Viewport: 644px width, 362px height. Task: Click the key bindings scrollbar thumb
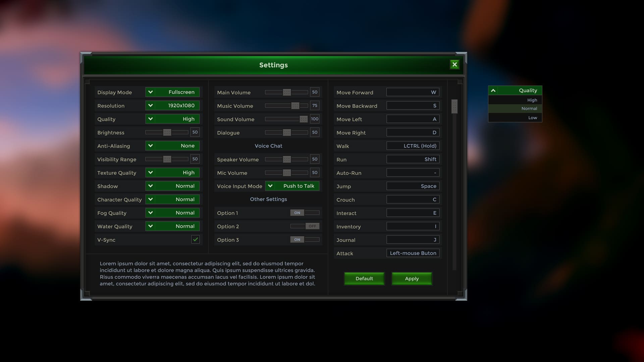pos(454,107)
